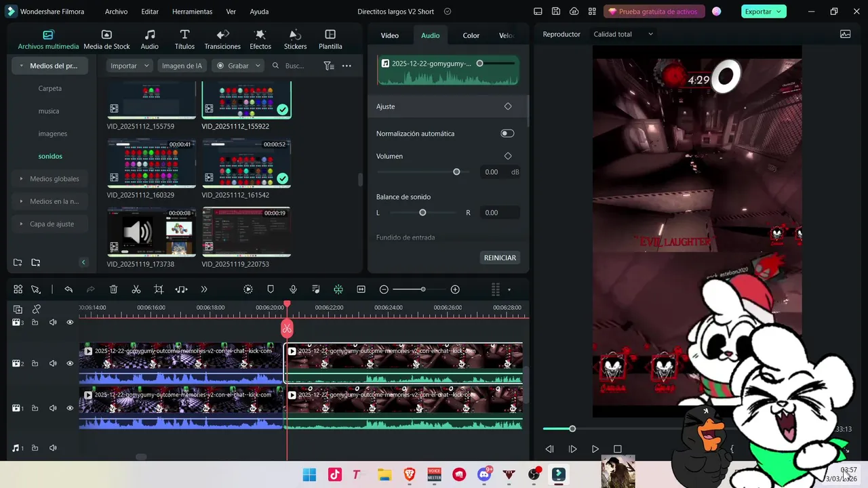
Task: Click the render preview icon
Action: click(x=248, y=289)
